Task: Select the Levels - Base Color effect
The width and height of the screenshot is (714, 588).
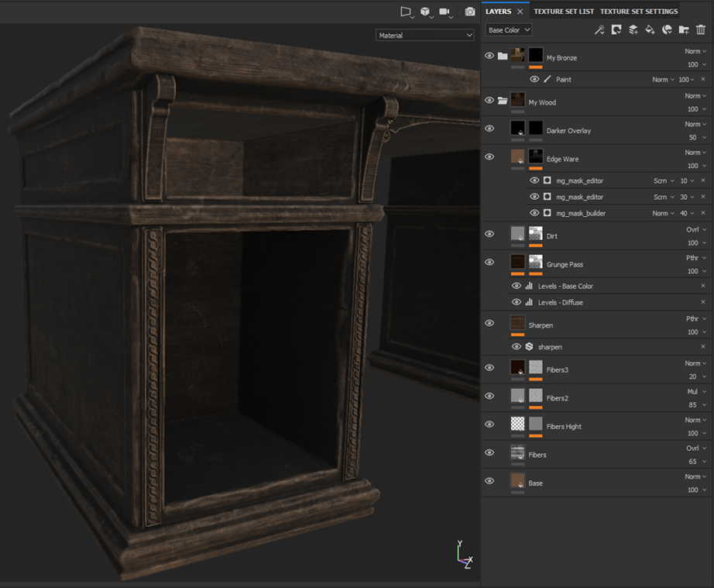Action: pyautogui.click(x=565, y=286)
